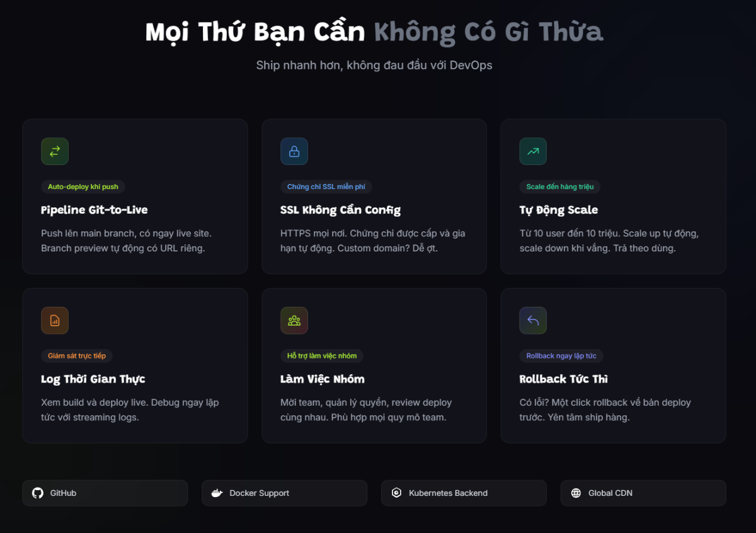The width and height of the screenshot is (756, 533).
Task: Click the "Rollback Tức Thì" card heading
Action: (563, 379)
